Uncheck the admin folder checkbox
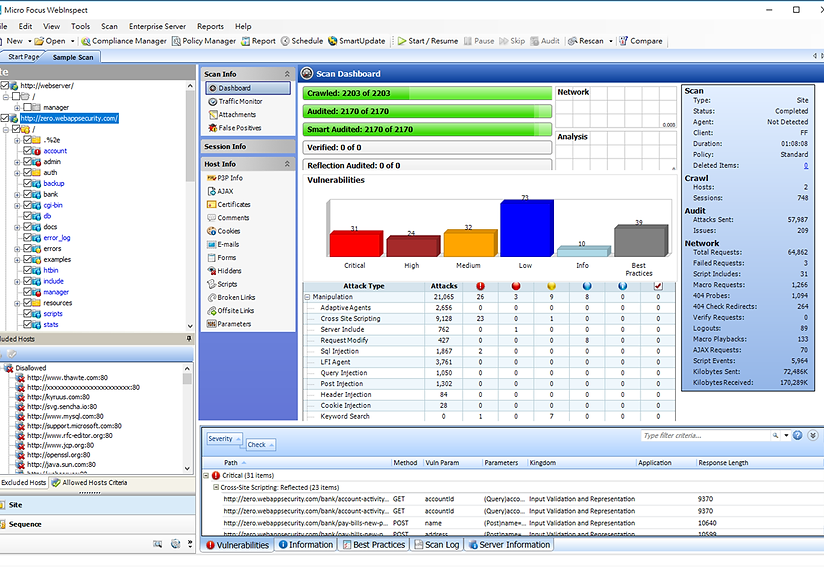The height and width of the screenshot is (567, 824). (27, 161)
